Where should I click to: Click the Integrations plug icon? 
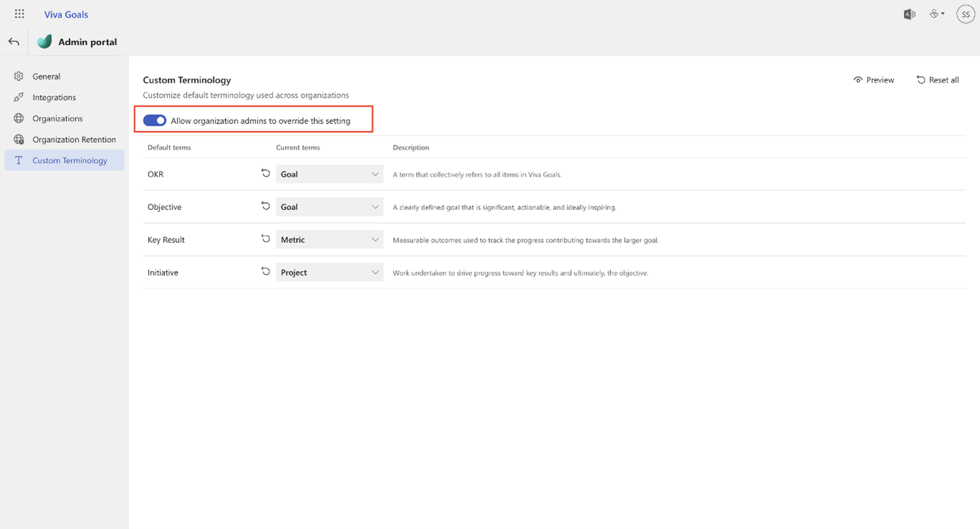point(19,97)
